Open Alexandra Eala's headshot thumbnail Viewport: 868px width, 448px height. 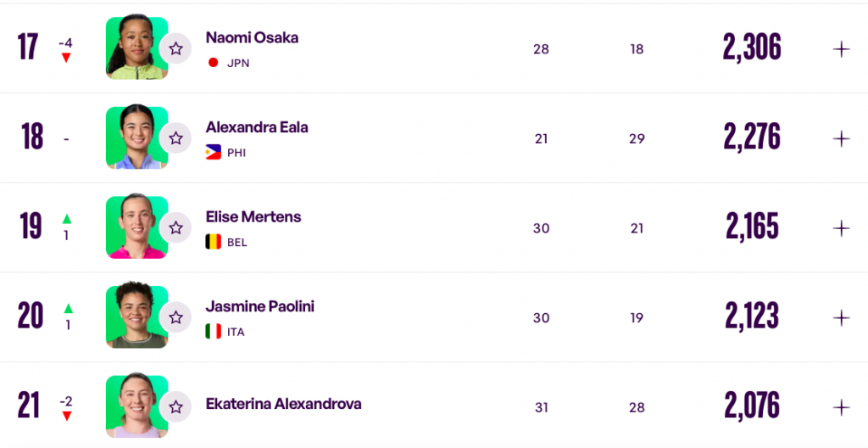[x=136, y=137]
